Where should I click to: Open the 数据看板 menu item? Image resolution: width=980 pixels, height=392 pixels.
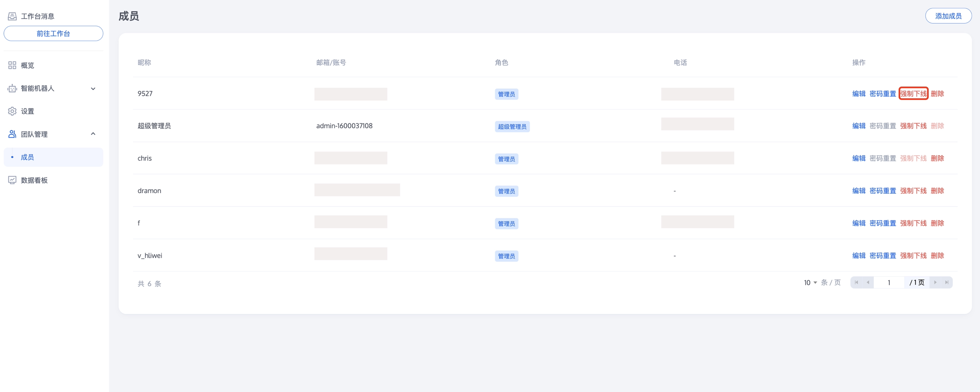34,180
